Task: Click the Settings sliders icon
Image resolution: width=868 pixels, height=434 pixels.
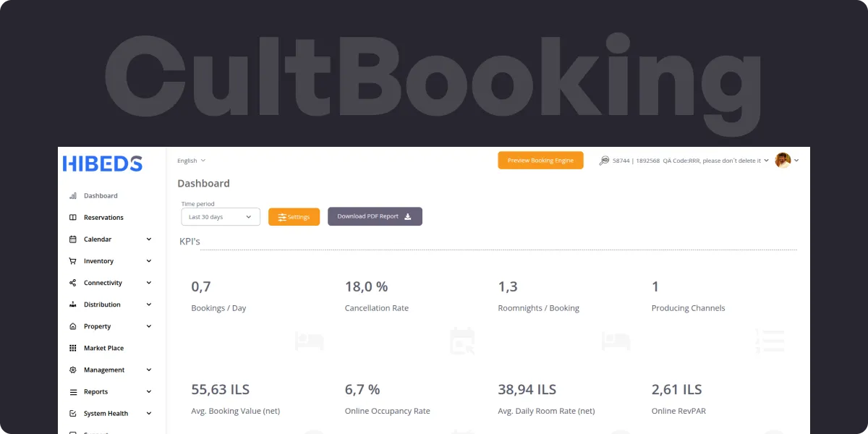Action: click(282, 217)
